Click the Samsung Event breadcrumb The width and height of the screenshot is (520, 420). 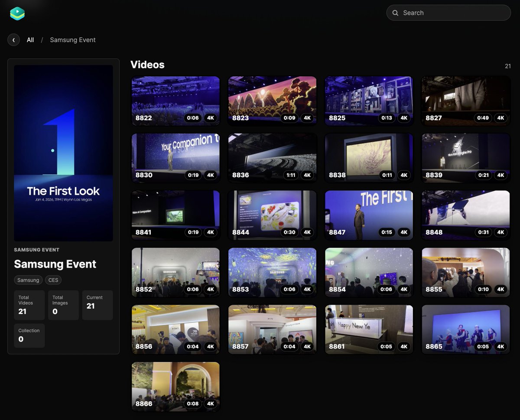coord(73,40)
